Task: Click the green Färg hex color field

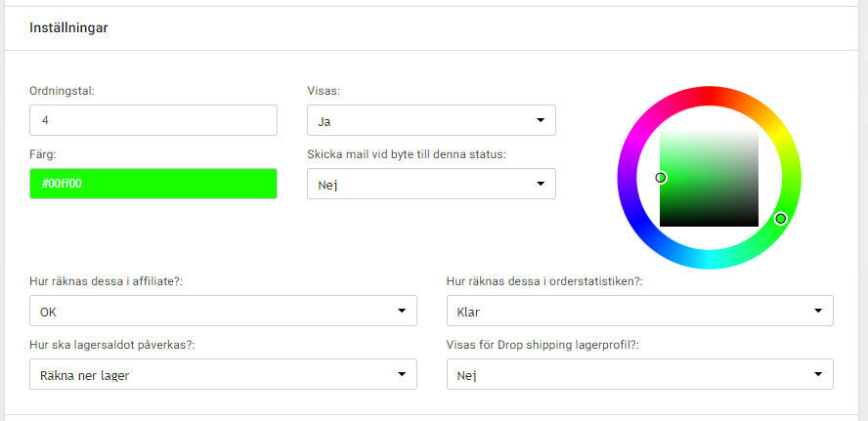Action: (x=152, y=184)
